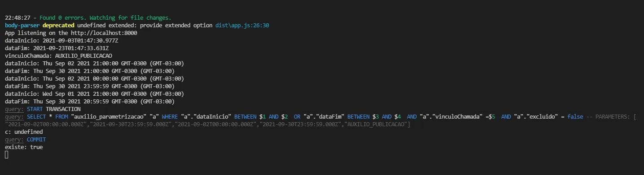This screenshot has width=644, height=175.
Task: Click 'dataInicio: Thu Sep 02 2021 00:00:00' line
Action: point(94,79)
